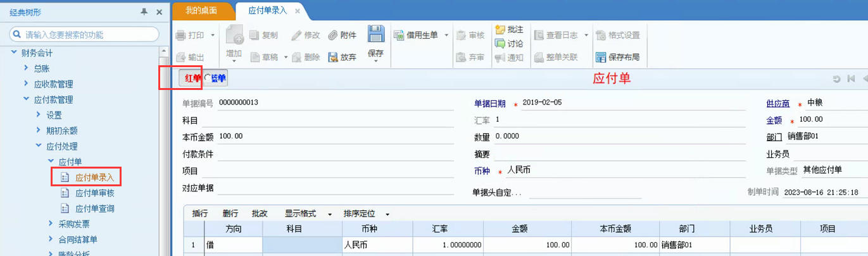868x256 pixels.
Task: Click the function search input field
Action: 84,34
